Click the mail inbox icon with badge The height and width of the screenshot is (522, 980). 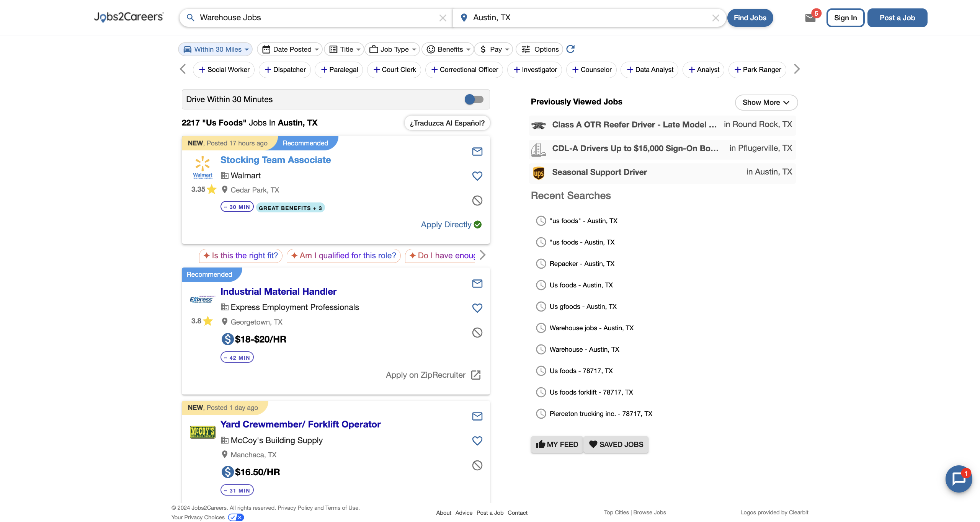(x=810, y=18)
